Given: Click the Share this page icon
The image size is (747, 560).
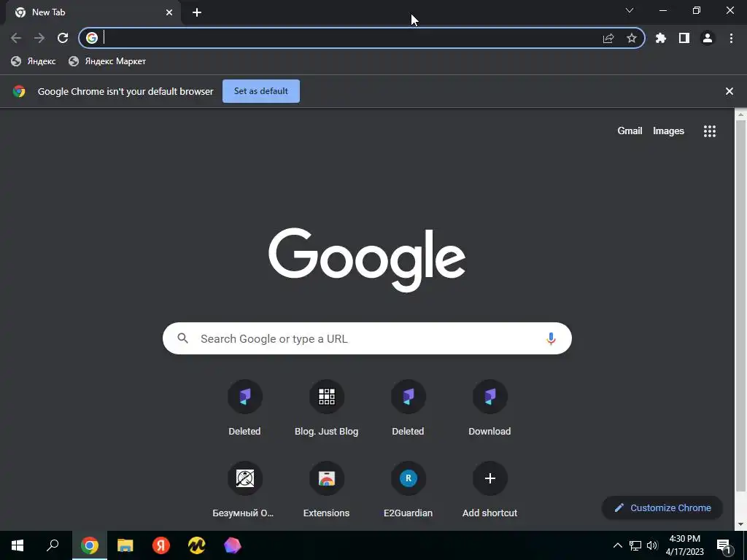Looking at the screenshot, I should click(x=608, y=38).
